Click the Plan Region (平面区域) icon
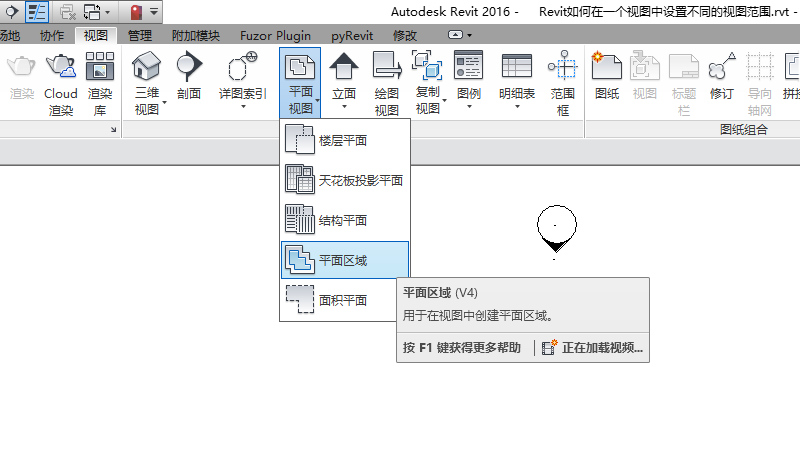This screenshot has height=450, width=800. coord(299,259)
